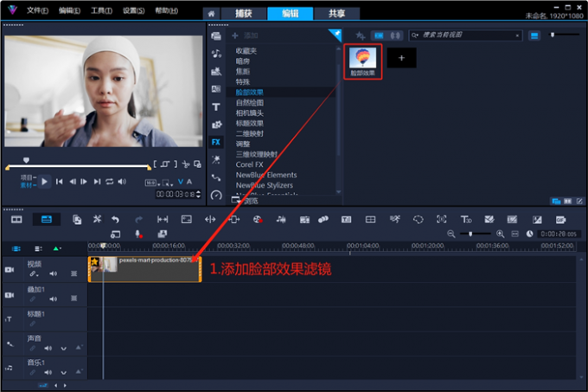Set Mark-out bracket in preview panel
This screenshot has width=588, height=392.
pyautogui.click(x=176, y=164)
